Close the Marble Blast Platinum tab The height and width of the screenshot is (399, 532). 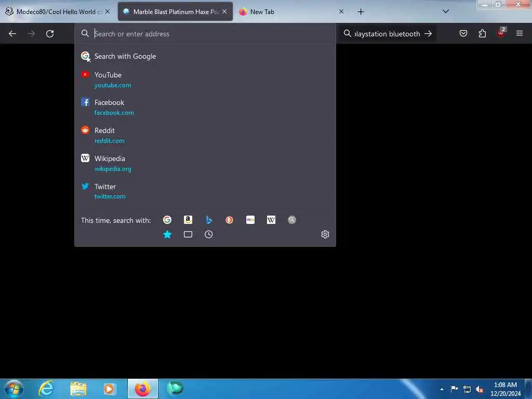coord(224,11)
